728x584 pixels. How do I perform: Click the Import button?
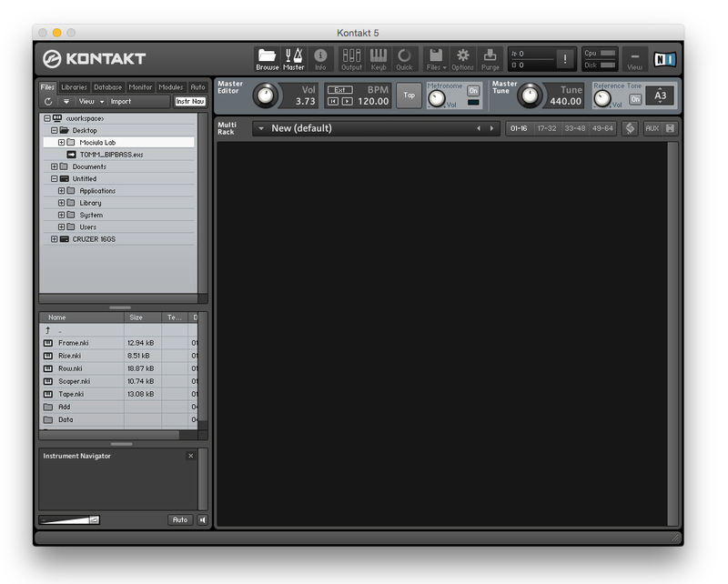coord(121,102)
